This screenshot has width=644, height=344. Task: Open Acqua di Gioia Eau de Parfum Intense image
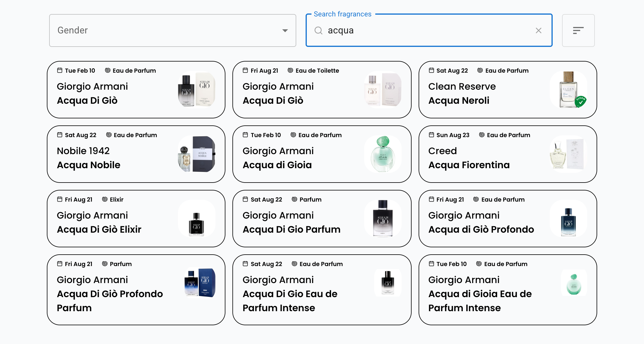pos(574,283)
